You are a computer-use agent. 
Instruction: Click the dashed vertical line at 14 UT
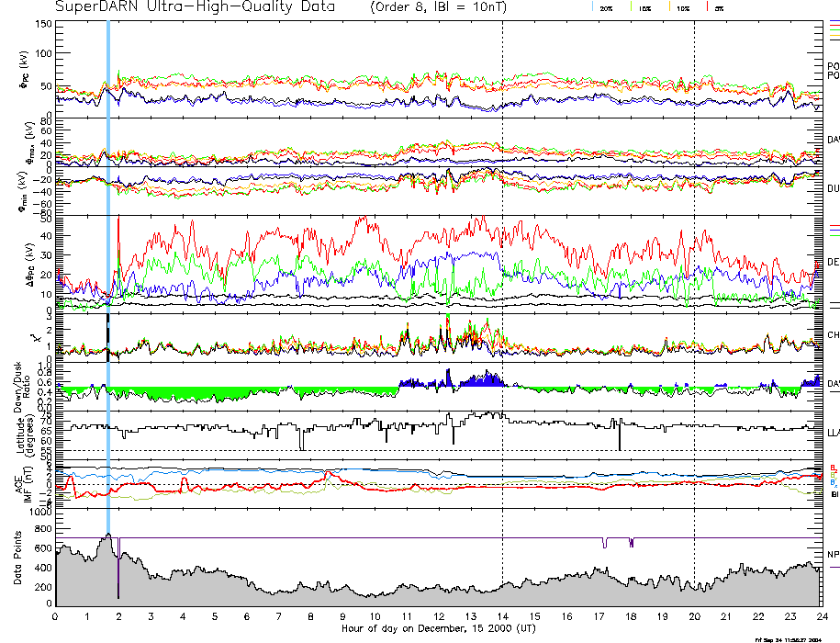pyautogui.click(x=502, y=313)
